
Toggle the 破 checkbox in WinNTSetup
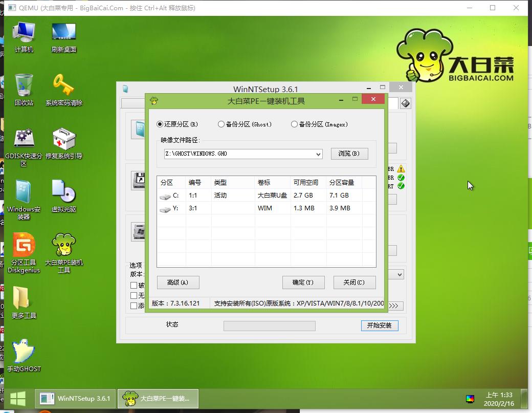coord(134,286)
